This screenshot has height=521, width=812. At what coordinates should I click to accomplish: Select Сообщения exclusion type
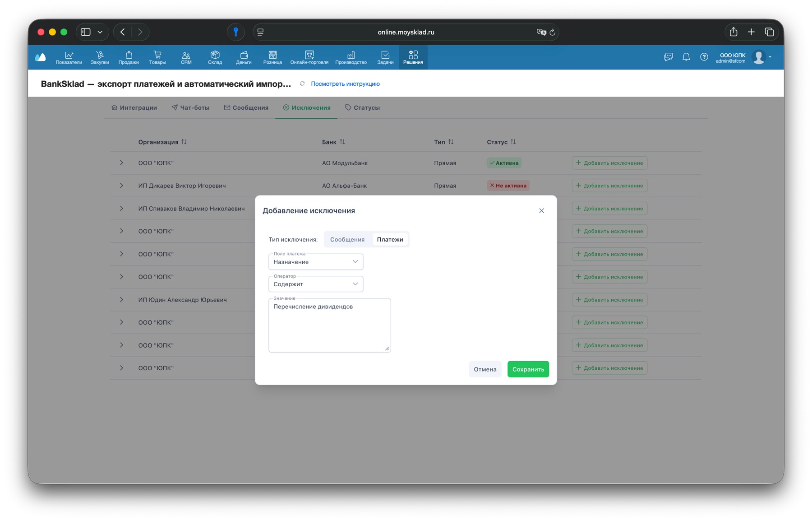click(347, 239)
